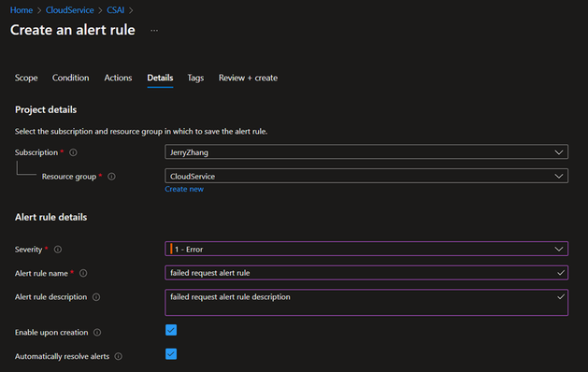Open the Subscription dropdown showing JerryZhang

pos(366,151)
